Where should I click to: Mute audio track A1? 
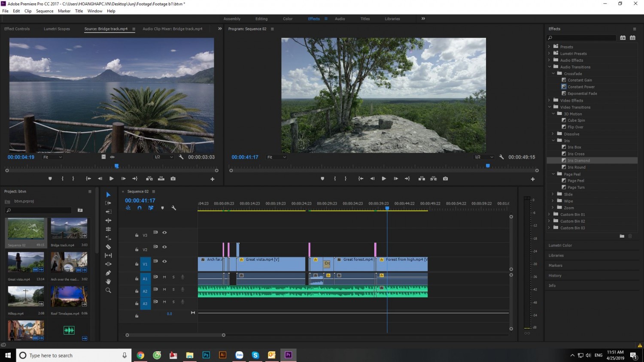[x=164, y=277]
